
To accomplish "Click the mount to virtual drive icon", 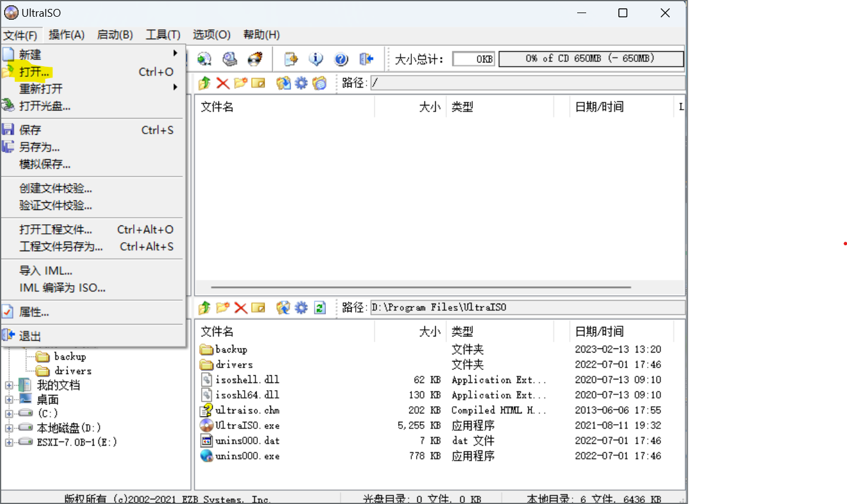I will click(x=230, y=58).
